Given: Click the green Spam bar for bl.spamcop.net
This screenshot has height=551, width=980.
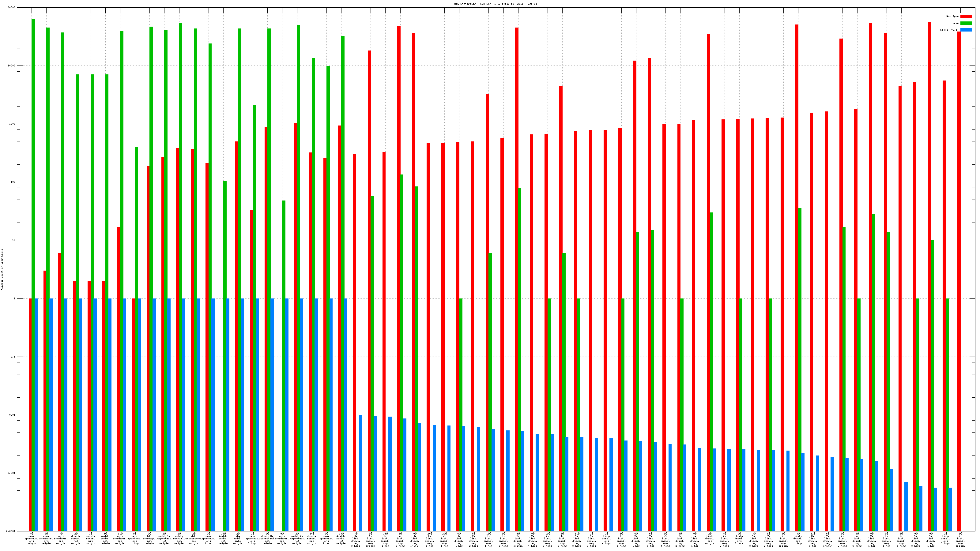Looking at the screenshot, I should point(151,266).
